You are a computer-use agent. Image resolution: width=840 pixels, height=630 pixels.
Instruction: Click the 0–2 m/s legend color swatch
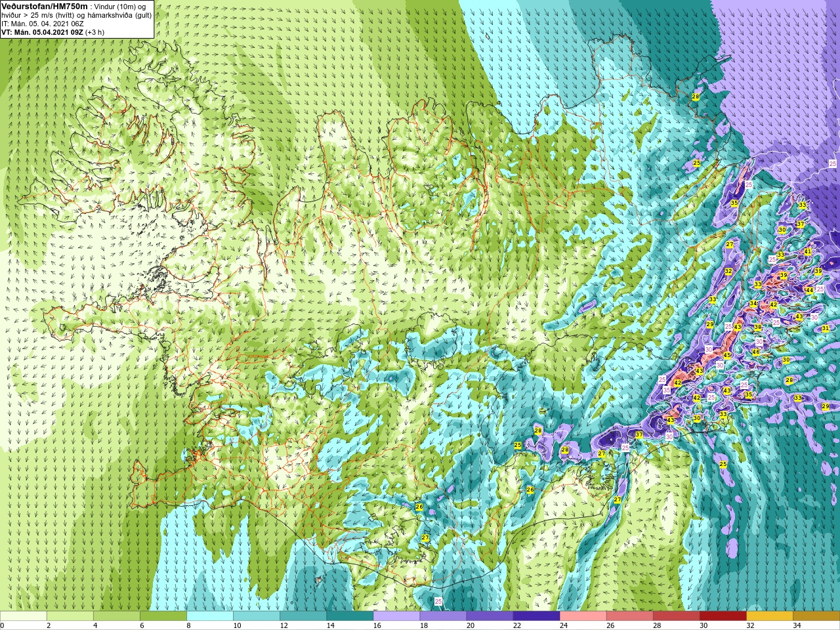coord(24,616)
